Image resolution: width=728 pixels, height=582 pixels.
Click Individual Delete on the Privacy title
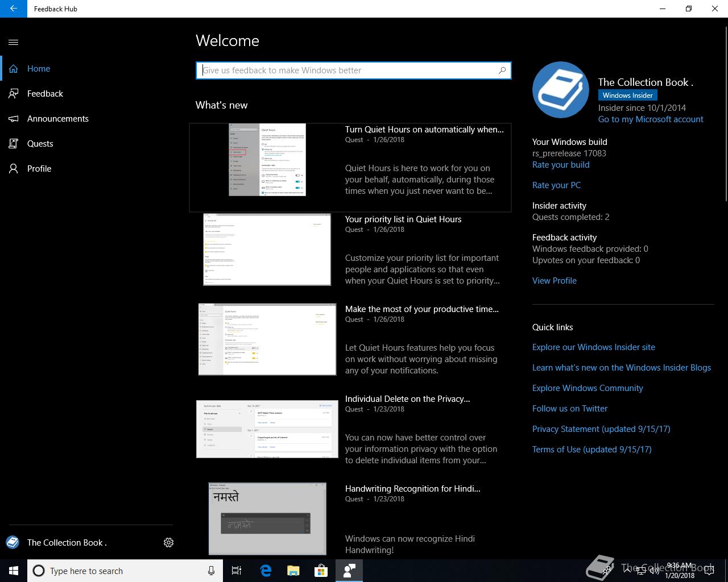408,399
